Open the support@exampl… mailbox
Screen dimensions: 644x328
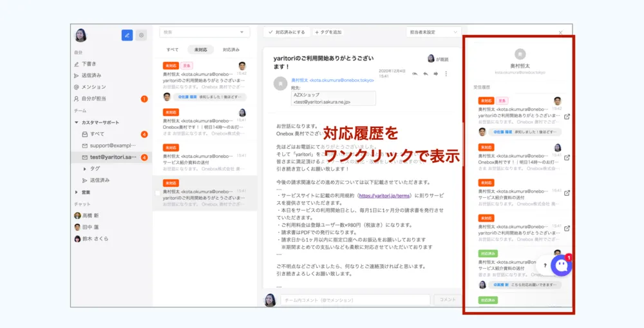113,146
